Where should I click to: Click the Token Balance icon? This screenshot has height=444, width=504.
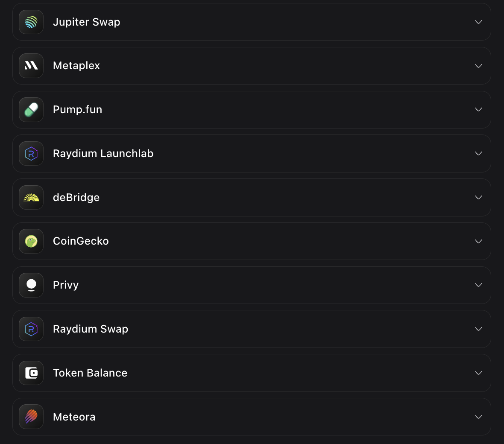pyautogui.click(x=31, y=373)
